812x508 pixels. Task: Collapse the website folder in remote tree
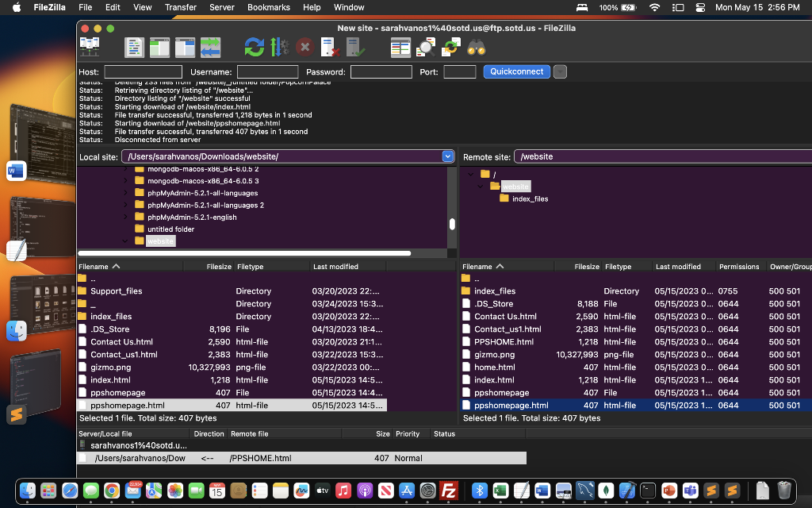click(x=480, y=186)
